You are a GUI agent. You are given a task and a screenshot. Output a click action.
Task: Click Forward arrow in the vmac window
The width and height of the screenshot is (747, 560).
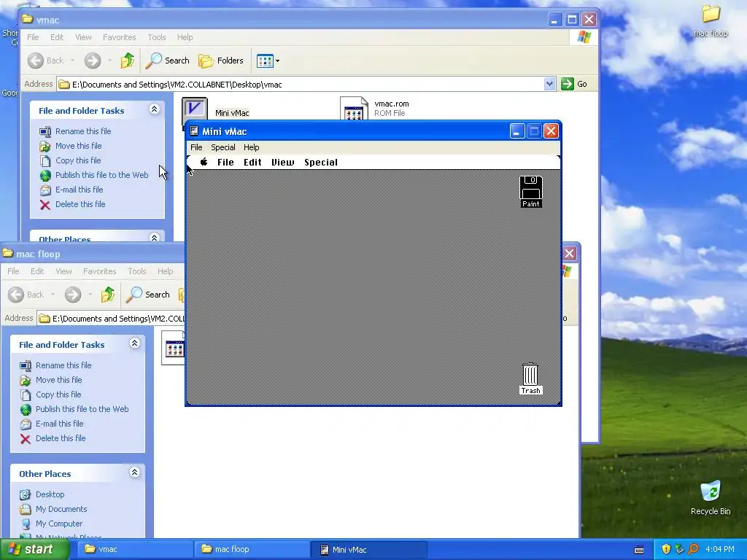click(93, 61)
